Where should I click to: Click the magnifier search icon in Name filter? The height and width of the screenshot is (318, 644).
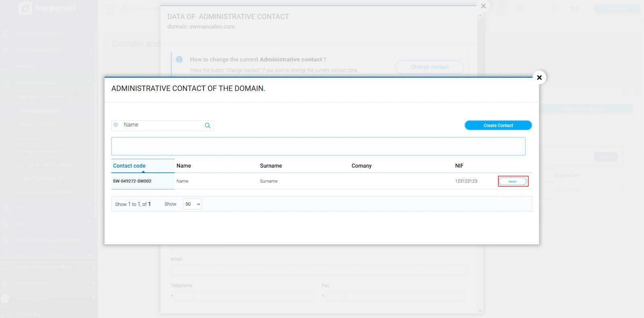pos(208,126)
